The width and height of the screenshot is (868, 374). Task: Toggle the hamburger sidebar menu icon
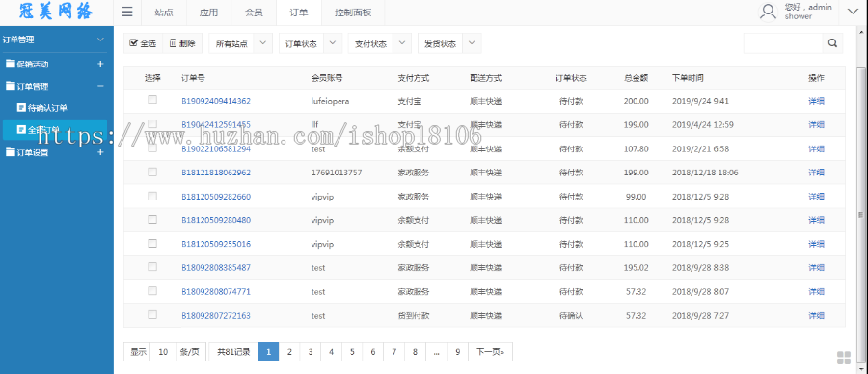[127, 13]
